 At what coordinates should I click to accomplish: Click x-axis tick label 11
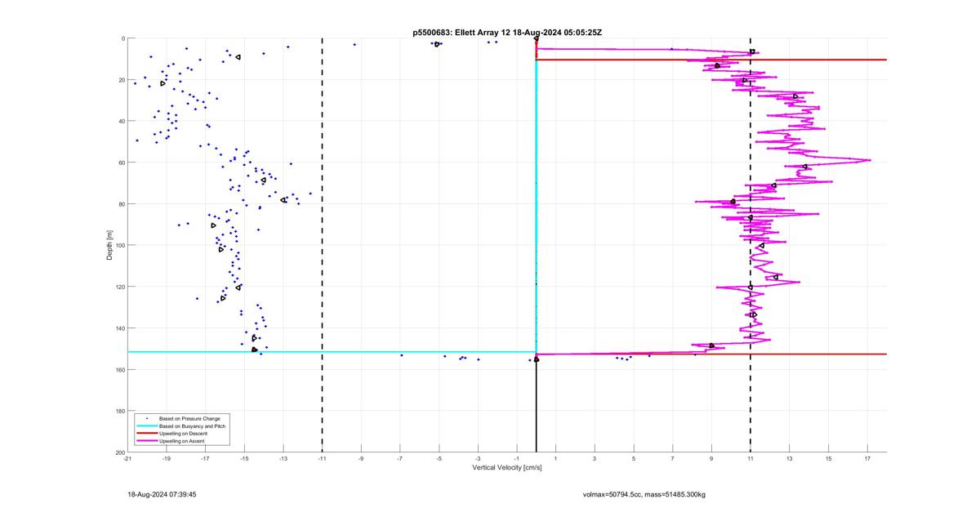coord(751,459)
